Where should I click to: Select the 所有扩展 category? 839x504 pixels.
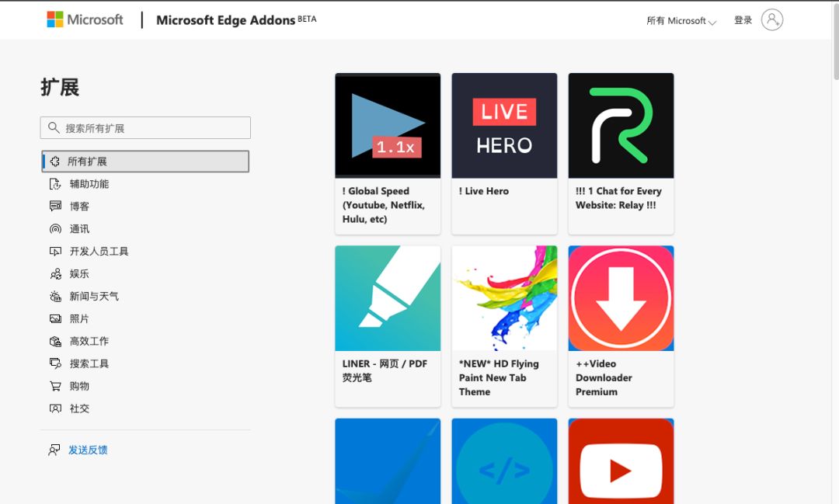145,161
